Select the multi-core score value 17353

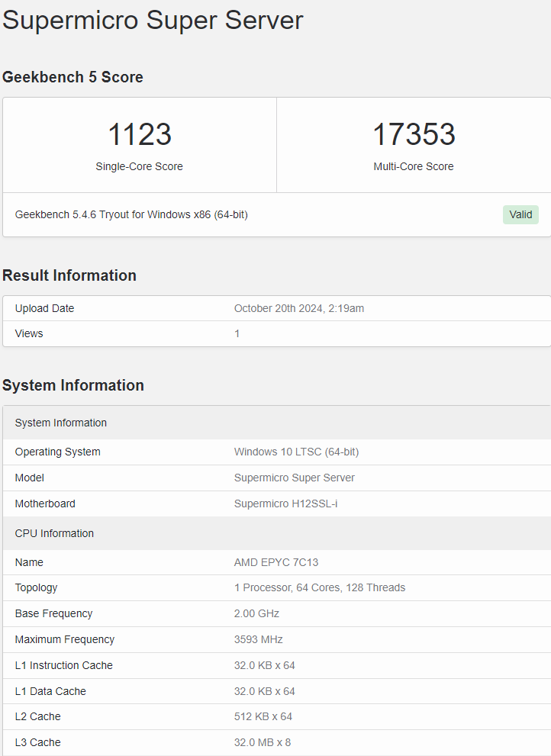point(414,134)
